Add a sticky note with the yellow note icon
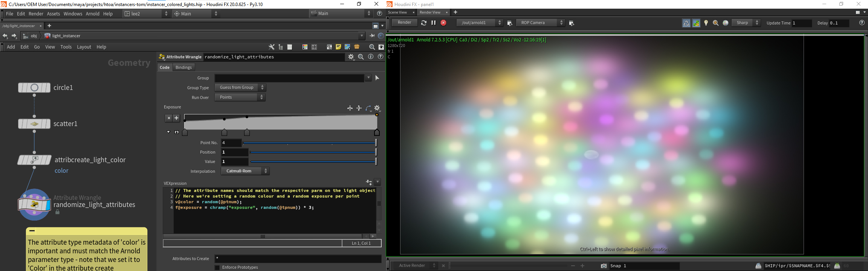This screenshot has height=271, width=868. (x=338, y=47)
